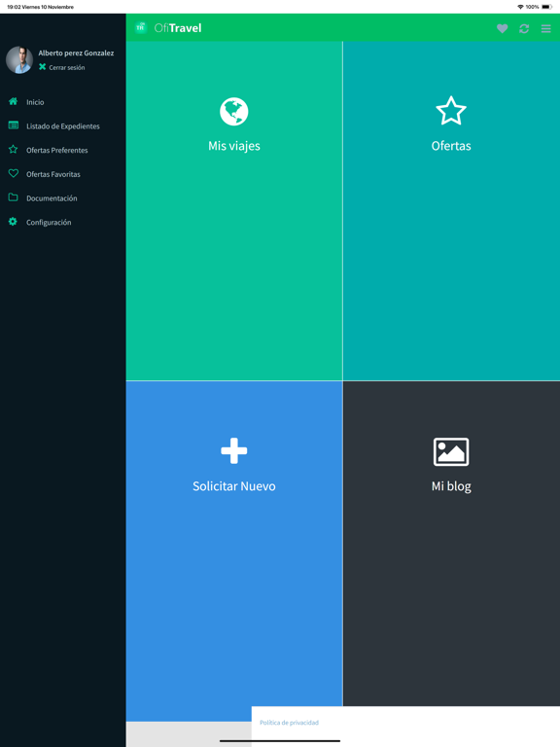Click the OfiTravel title text
Viewport: 560px width, 747px height.
[178, 28]
